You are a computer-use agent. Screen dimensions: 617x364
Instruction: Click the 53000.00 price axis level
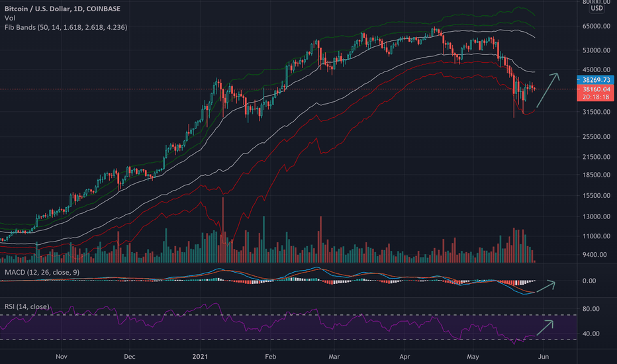[596, 50]
